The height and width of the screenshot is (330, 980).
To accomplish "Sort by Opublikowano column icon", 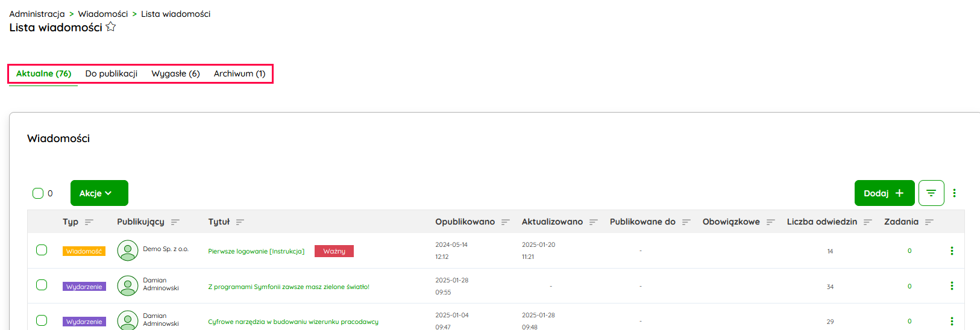I will (506, 222).
